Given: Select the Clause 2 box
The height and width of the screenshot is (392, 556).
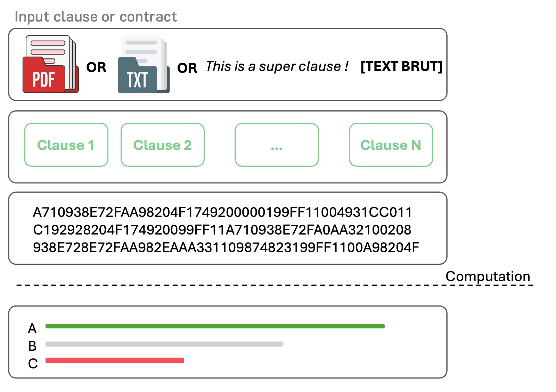Looking at the screenshot, I should [162, 145].
